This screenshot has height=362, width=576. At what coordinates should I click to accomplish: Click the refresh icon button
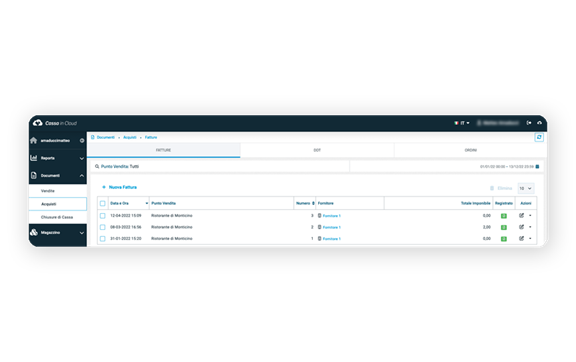click(x=539, y=137)
